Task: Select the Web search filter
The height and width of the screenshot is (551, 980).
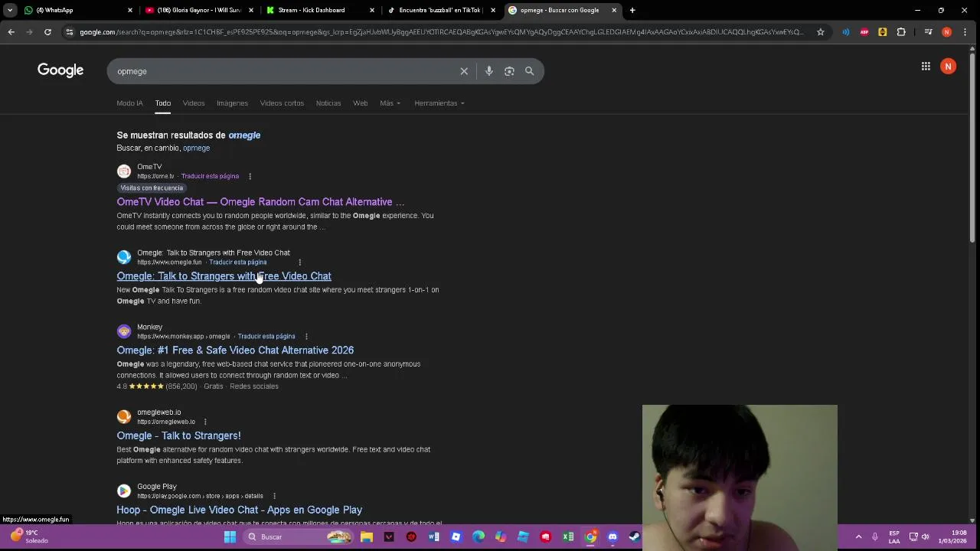Action: (360, 103)
